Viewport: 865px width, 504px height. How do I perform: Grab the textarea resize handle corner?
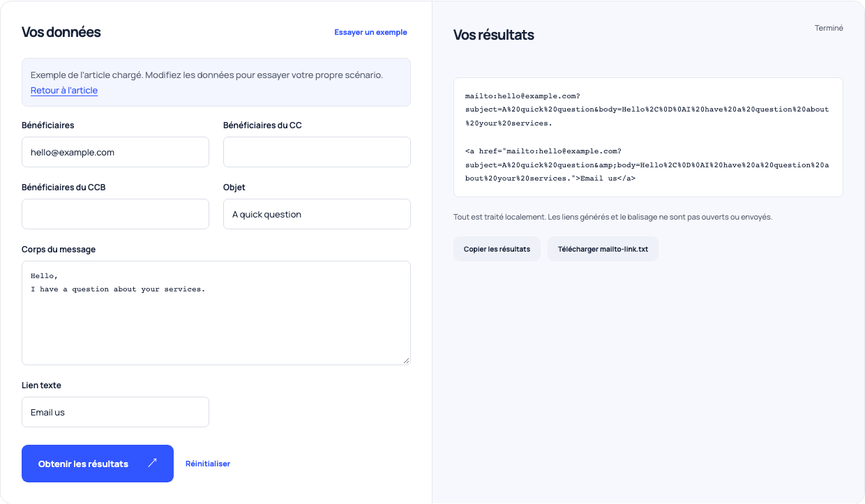pyautogui.click(x=406, y=360)
